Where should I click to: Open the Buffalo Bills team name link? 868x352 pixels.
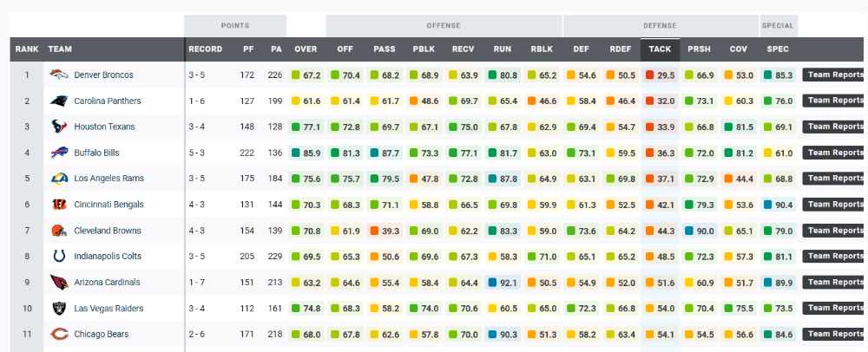coord(96,153)
